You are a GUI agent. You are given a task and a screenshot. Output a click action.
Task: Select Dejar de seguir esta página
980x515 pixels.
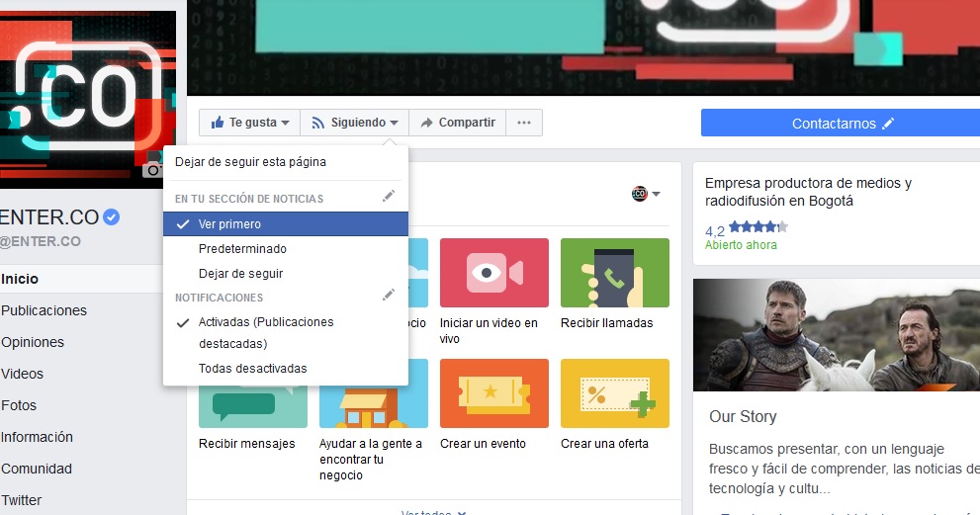click(250, 162)
